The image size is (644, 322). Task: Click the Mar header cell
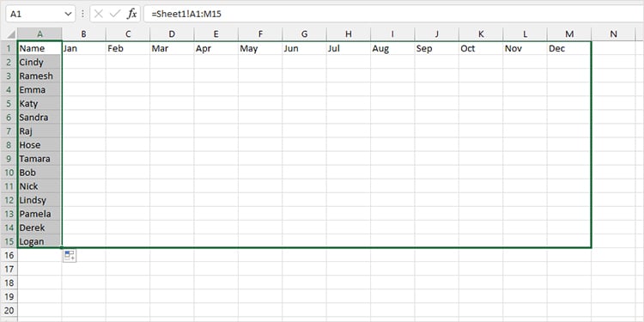[x=172, y=48]
